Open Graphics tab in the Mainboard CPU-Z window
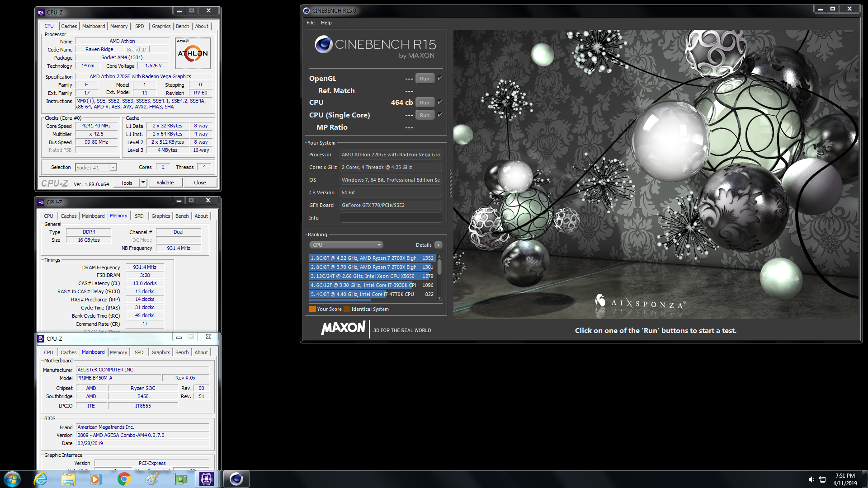Screen dimensions: 868x488 161,352
